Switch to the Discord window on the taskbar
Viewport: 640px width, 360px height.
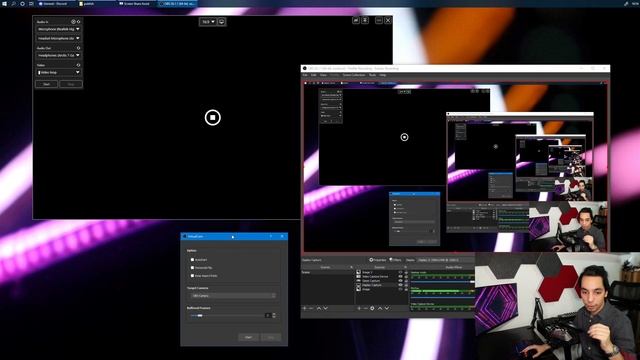(55, 4)
